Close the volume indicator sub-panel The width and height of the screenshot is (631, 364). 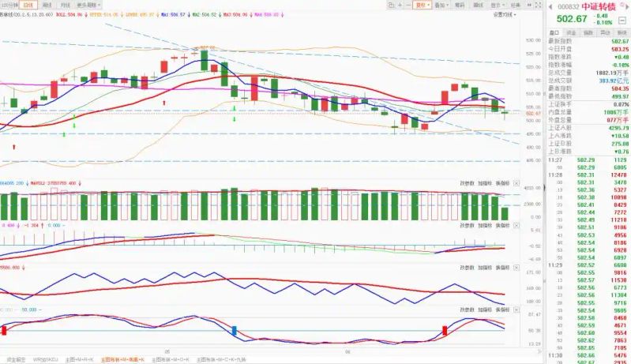(x=516, y=183)
